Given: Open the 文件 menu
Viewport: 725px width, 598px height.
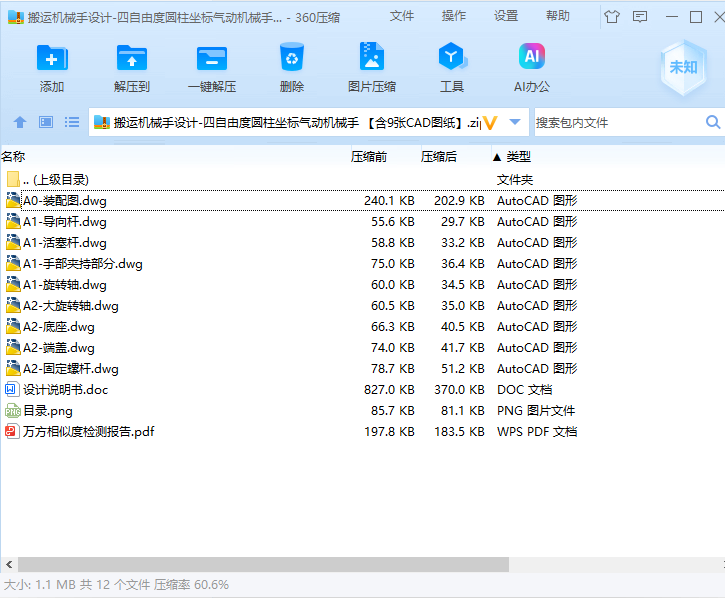Looking at the screenshot, I should tap(401, 16).
